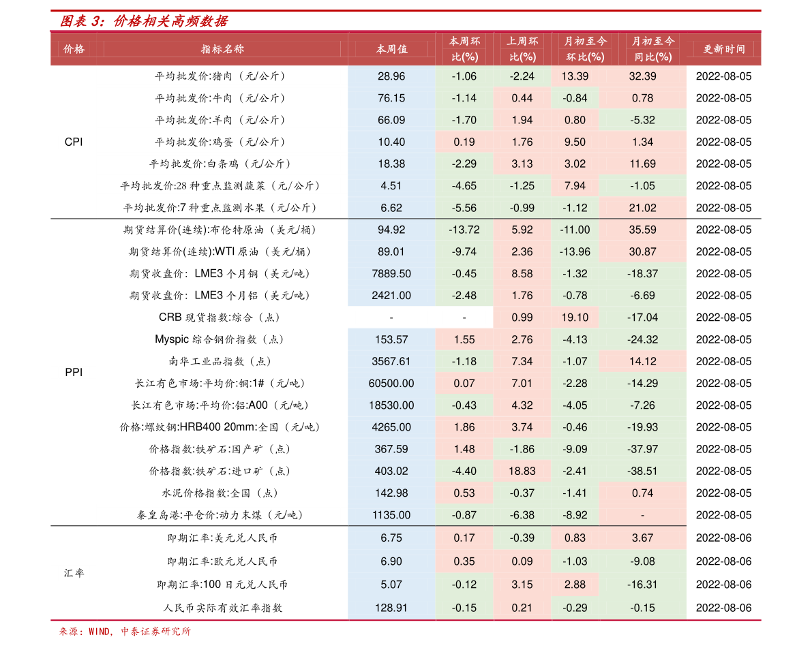Select row 即期汇率:100日元兑人民币
The image size is (812, 650).
[x=406, y=585]
